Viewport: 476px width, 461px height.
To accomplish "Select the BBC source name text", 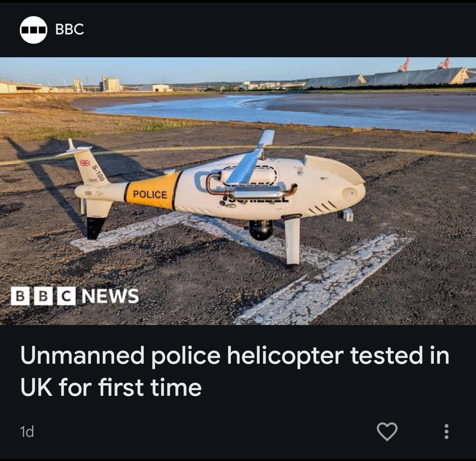I will (x=69, y=29).
